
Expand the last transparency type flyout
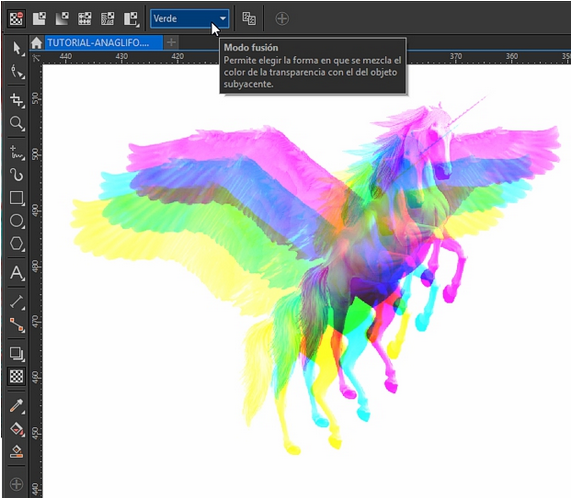point(131,19)
